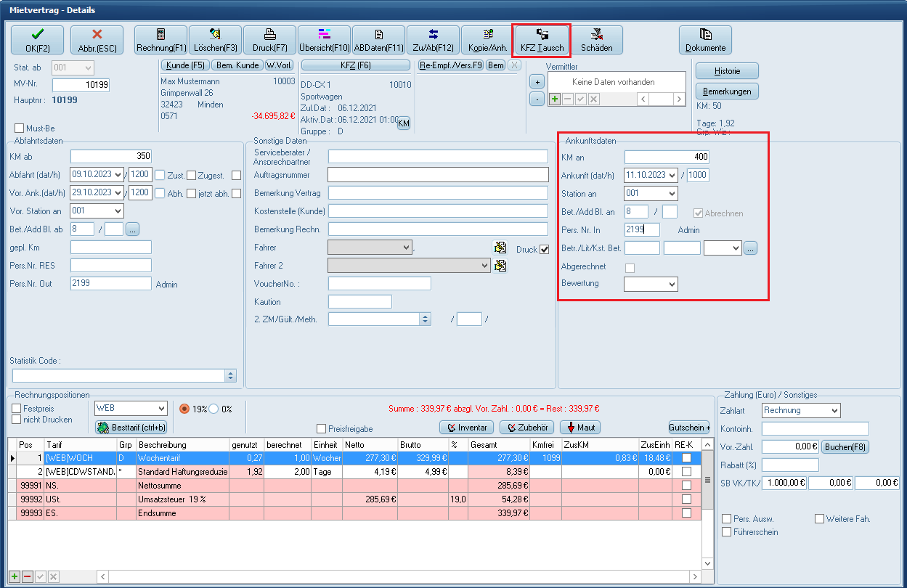This screenshot has width=907, height=588.
Task: Open the Übersicht(F10) overview button
Action: point(324,40)
